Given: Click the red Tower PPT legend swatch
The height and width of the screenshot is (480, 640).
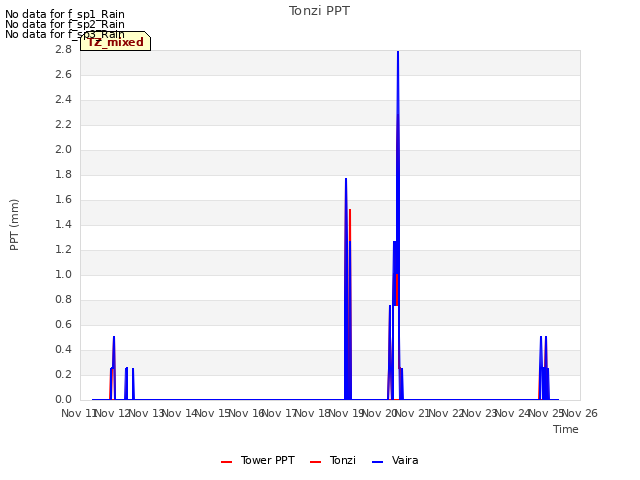Looking at the screenshot, I should [227, 462].
